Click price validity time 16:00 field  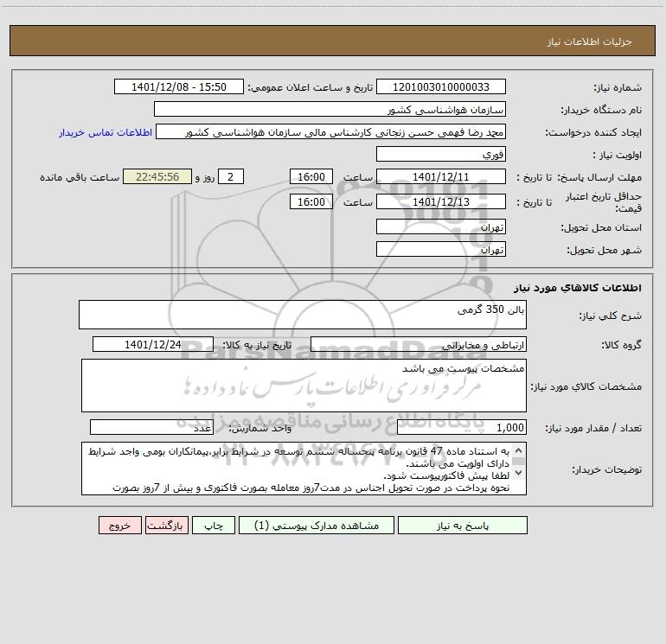[x=311, y=201]
